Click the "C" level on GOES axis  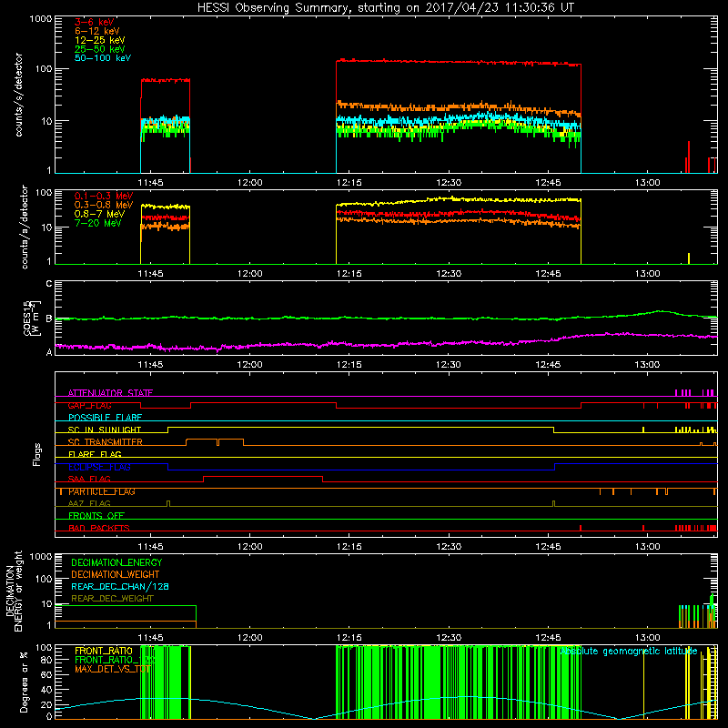[x=49, y=283]
